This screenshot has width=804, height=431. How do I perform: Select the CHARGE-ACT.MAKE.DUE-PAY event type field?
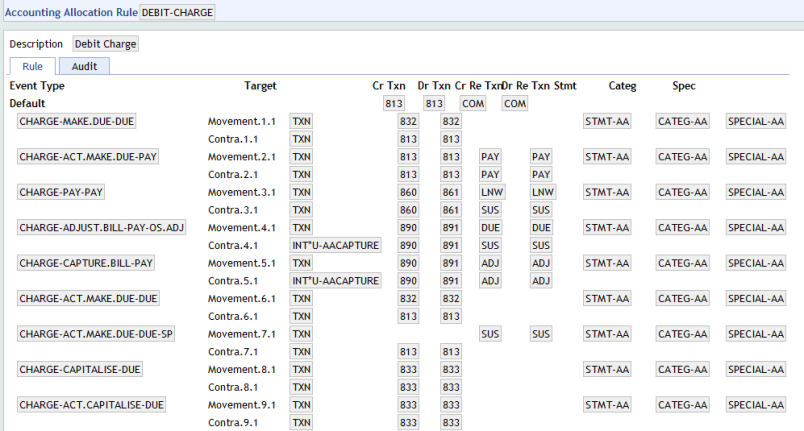tap(88, 157)
